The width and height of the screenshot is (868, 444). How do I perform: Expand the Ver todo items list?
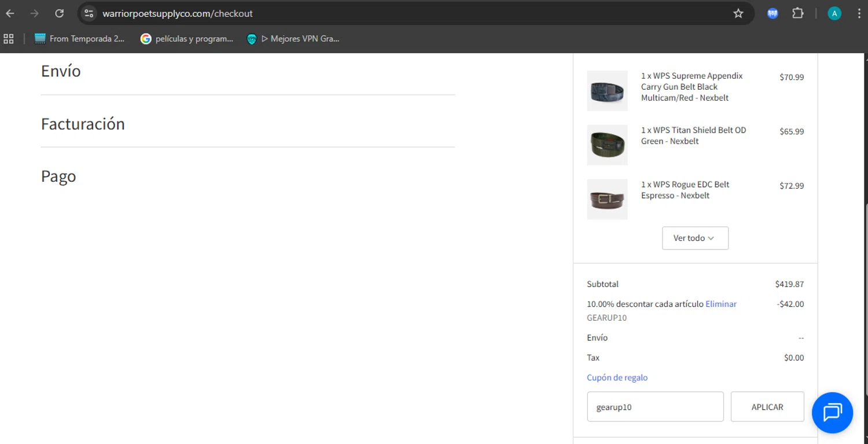695,238
